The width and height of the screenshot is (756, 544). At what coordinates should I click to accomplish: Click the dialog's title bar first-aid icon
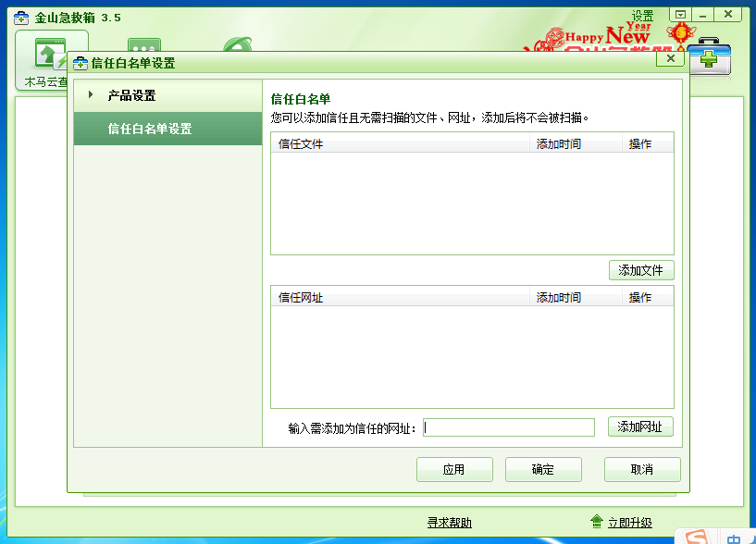point(81,63)
